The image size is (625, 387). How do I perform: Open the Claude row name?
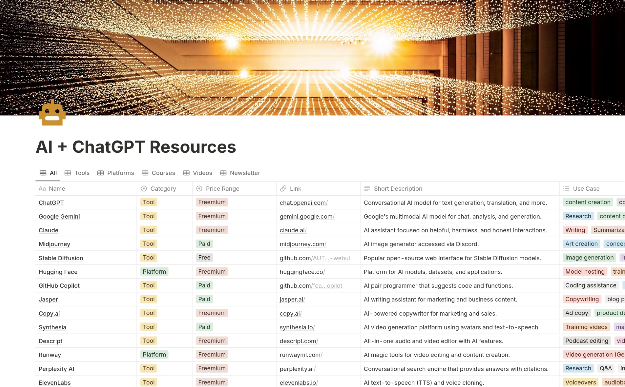click(49, 230)
